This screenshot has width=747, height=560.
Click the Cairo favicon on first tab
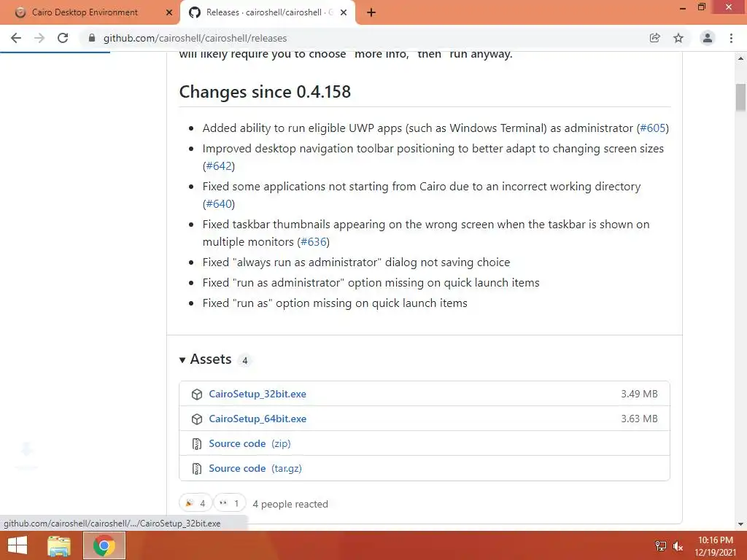[20, 12]
